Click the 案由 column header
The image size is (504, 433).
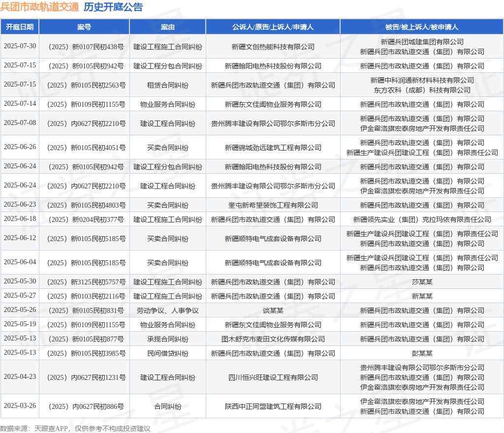[168, 27]
